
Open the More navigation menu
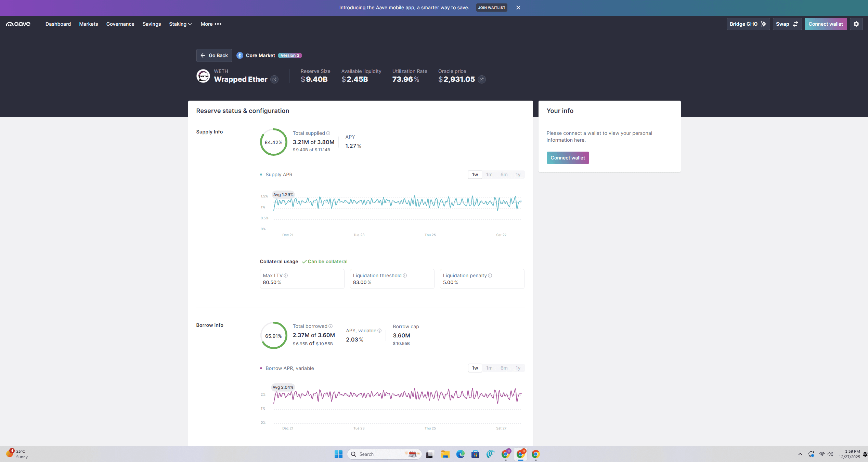[x=211, y=24]
